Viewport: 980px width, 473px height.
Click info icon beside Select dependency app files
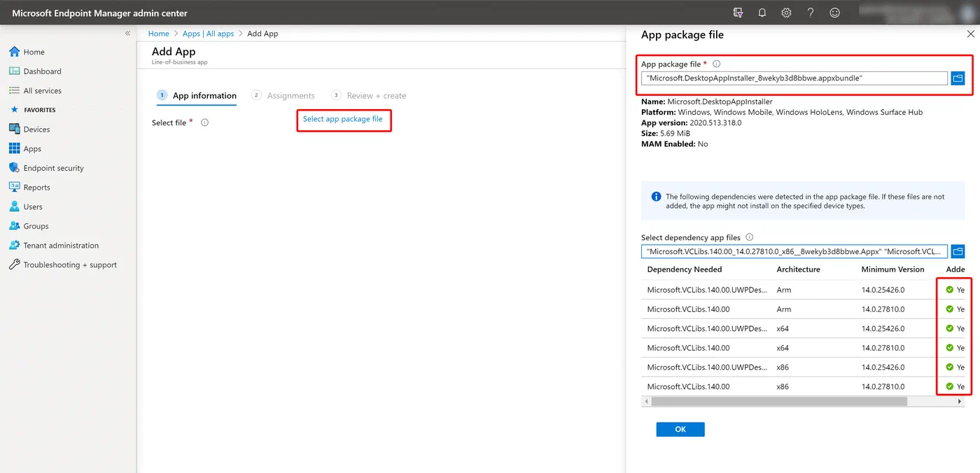point(750,237)
